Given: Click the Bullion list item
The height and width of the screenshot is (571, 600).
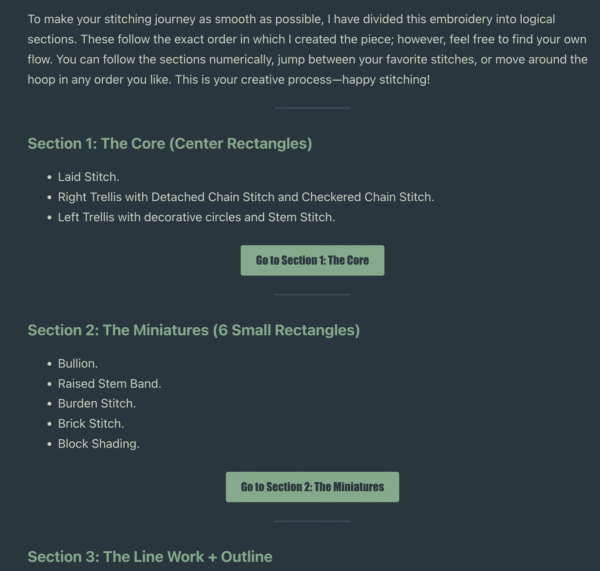Looking at the screenshot, I should point(77,364).
